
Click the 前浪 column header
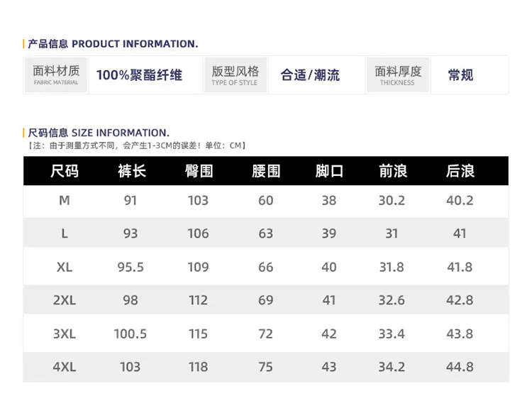[x=393, y=171]
